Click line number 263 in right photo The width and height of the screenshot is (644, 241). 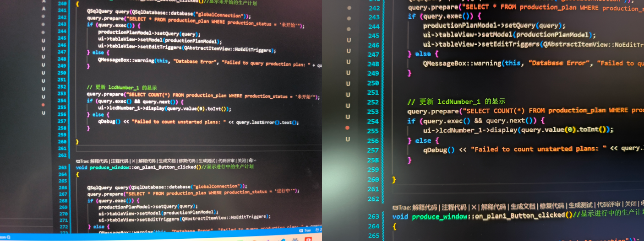374,216
